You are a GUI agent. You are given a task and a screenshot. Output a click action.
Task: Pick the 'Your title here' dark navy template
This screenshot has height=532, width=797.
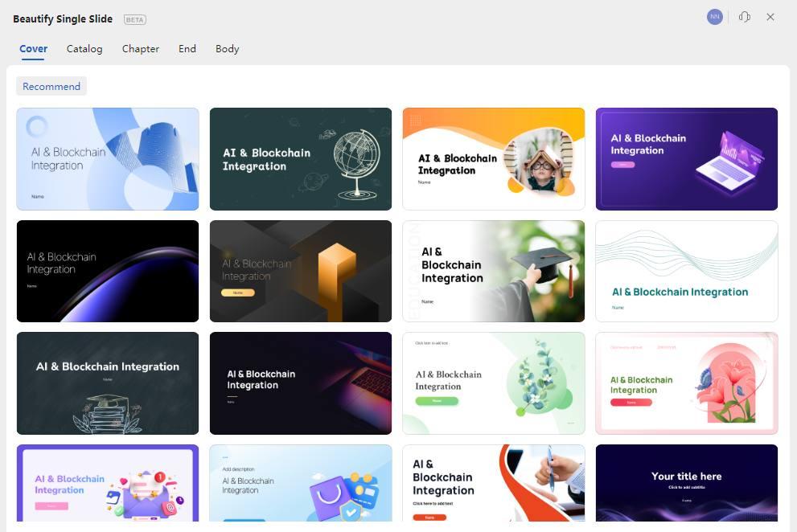[x=687, y=483]
